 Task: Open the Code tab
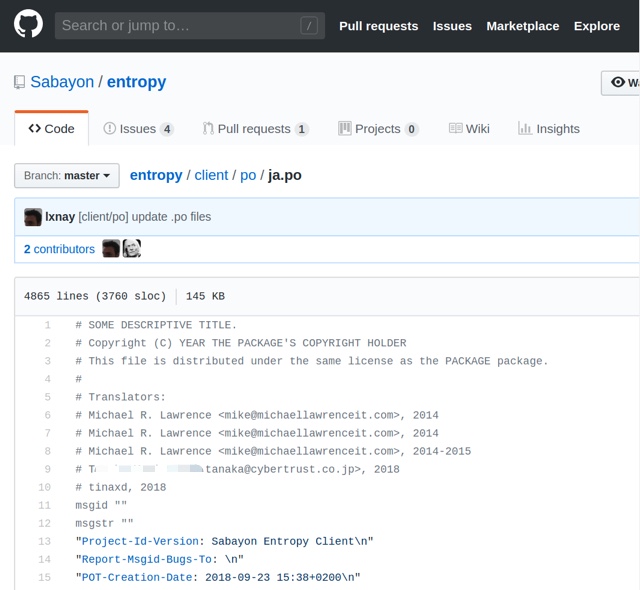[52, 129]
